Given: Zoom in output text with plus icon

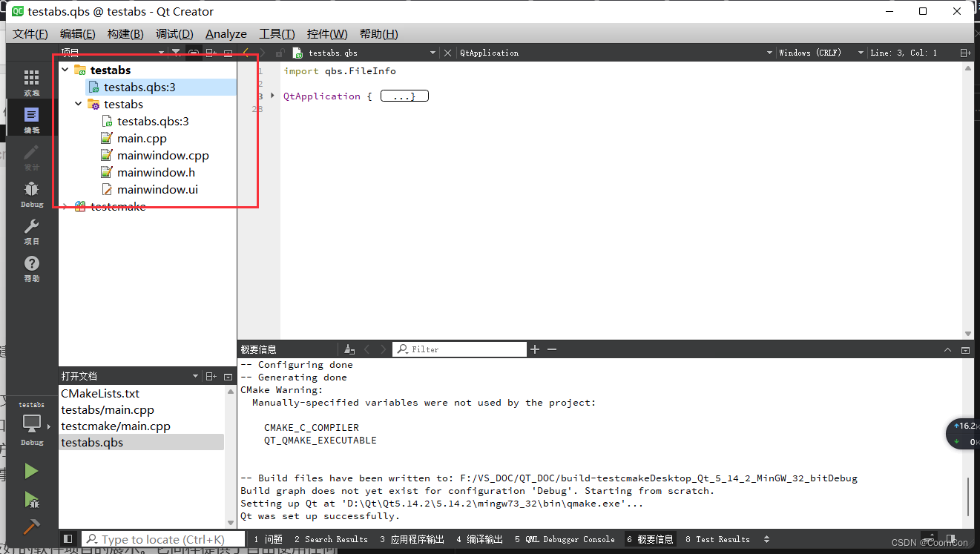Looking at the screenshot, I should 535,349.
